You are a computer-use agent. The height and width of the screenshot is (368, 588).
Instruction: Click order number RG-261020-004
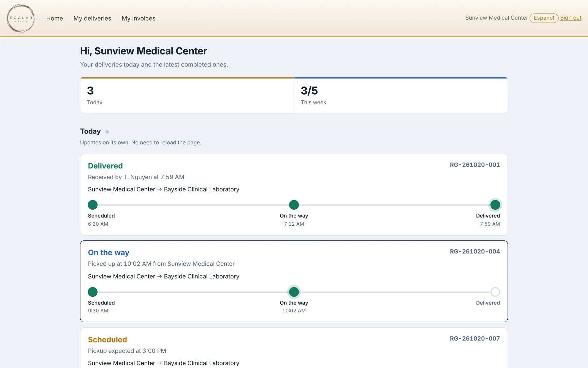click(475, 252)
